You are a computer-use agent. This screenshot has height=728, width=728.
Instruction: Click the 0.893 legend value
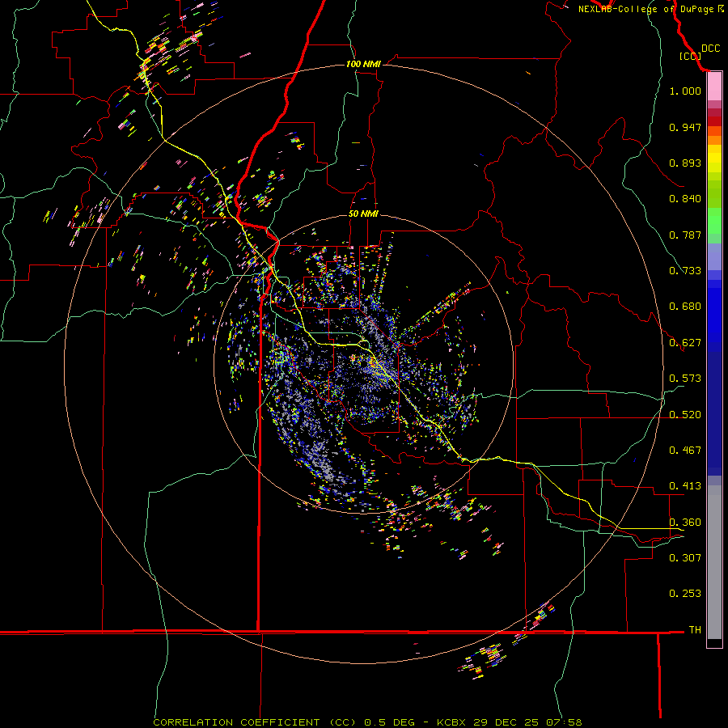(685, 163)
